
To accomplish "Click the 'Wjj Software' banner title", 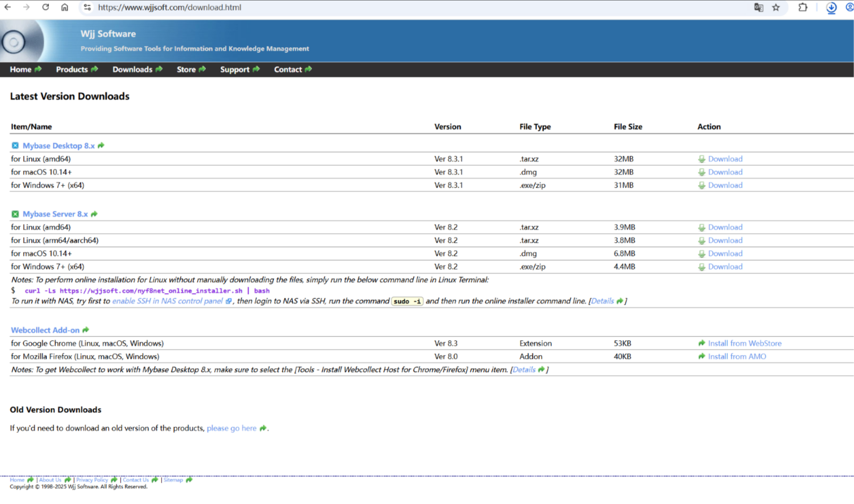I will coord(108,34).
